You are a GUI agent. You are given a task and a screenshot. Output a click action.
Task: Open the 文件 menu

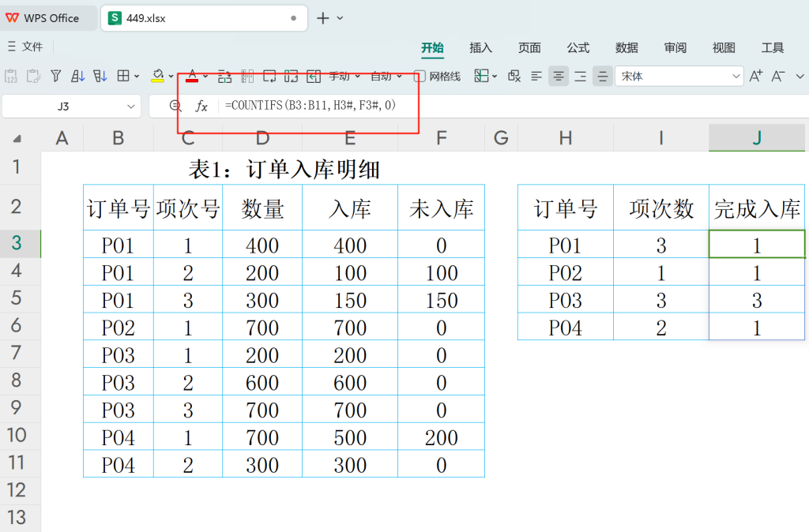coord(25,47)
